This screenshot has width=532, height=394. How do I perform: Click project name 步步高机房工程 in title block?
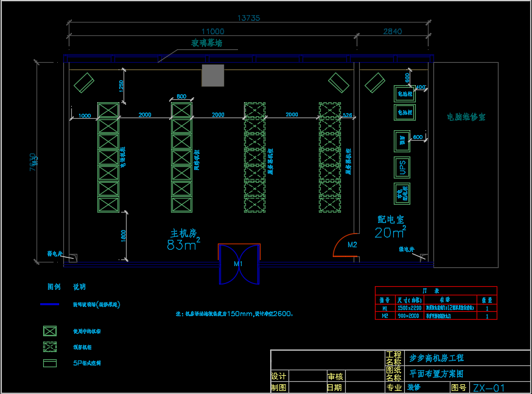pyautogui.click(x=436, y=358)
